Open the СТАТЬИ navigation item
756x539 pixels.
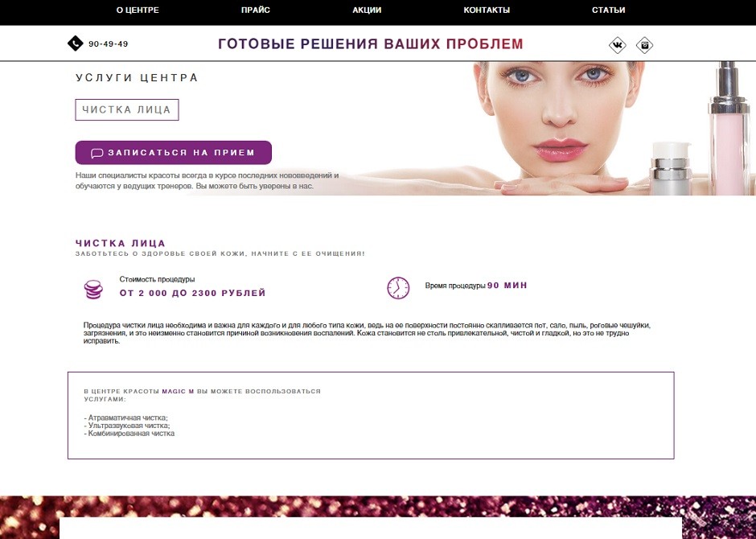609,10
